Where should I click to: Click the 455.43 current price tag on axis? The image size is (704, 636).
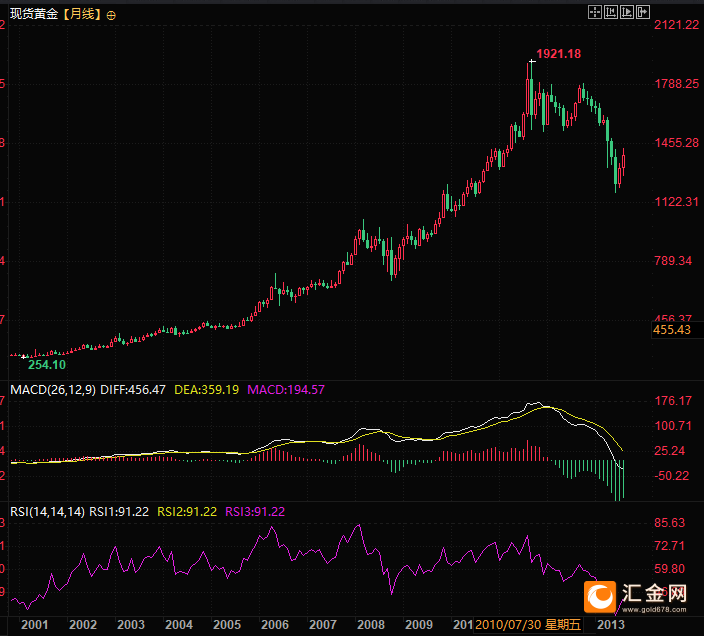point(672,329)
